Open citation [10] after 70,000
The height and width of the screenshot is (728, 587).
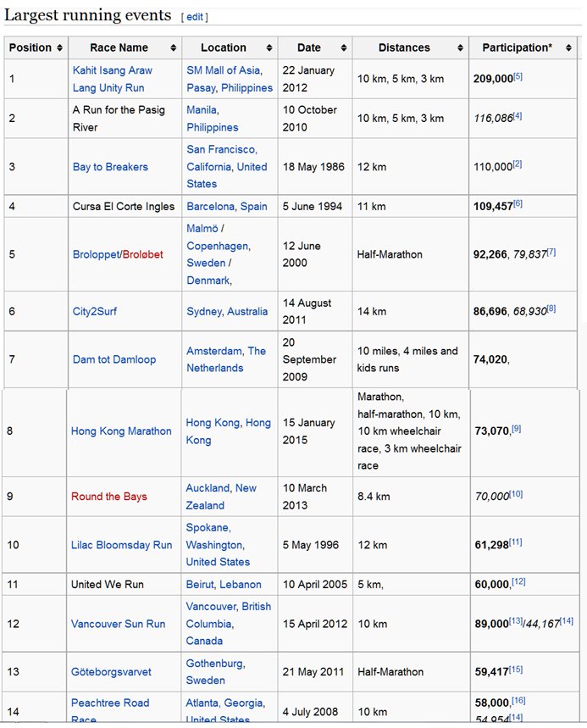[516, 494]
